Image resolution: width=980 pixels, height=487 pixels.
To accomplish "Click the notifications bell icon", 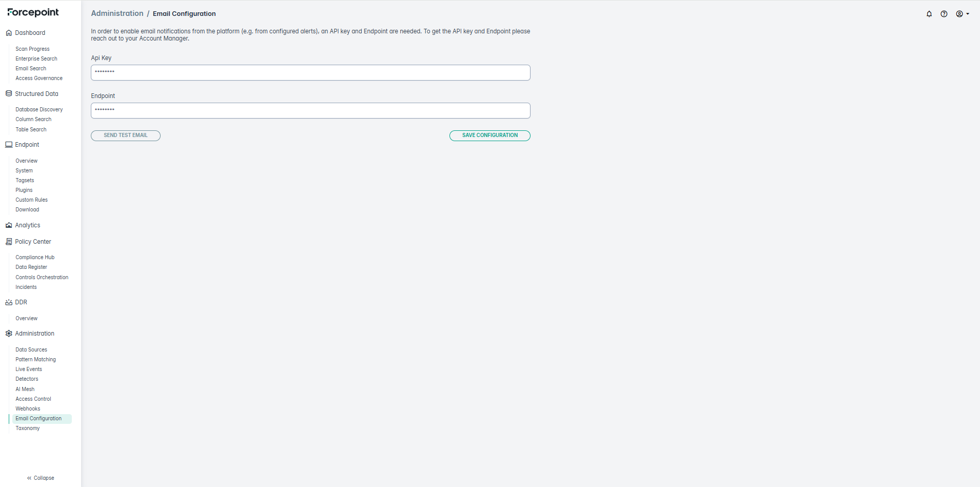I will [x=929, y=14].
